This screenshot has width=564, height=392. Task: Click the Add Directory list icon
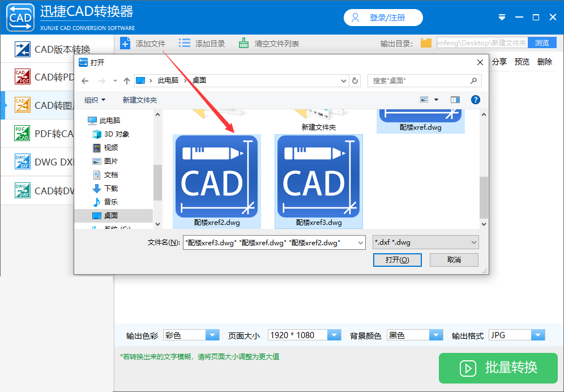185,44
